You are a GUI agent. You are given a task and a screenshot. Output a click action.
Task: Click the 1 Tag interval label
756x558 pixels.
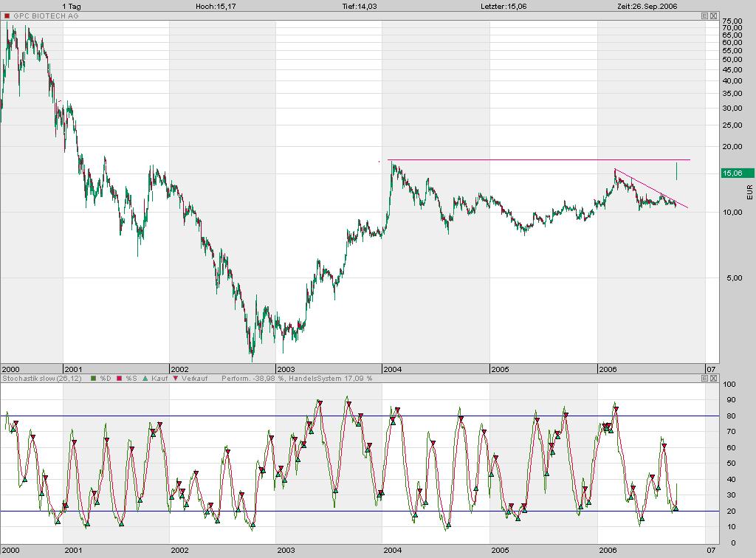(72, 6)
